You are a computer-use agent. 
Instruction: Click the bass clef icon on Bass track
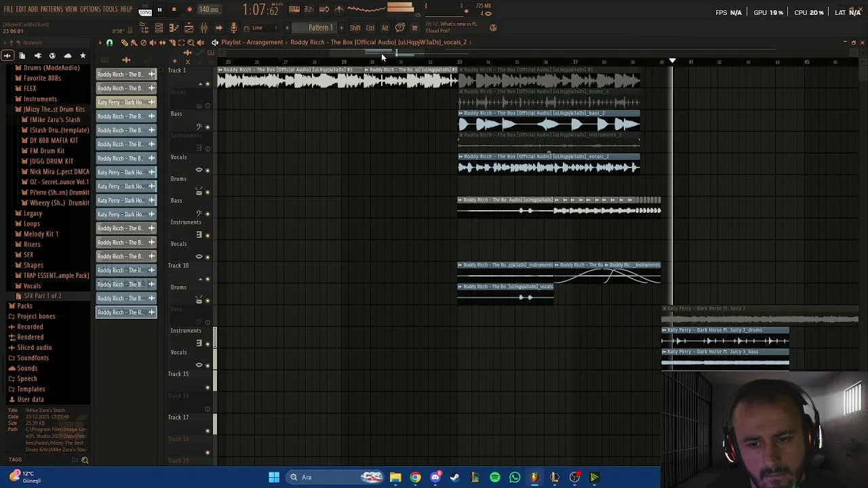click(199, 127)
